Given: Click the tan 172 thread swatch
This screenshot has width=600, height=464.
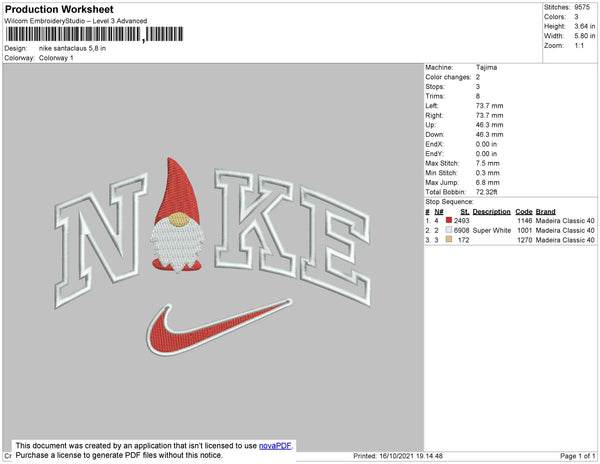Looking at the screenshot, I should (x=449, y=239).
